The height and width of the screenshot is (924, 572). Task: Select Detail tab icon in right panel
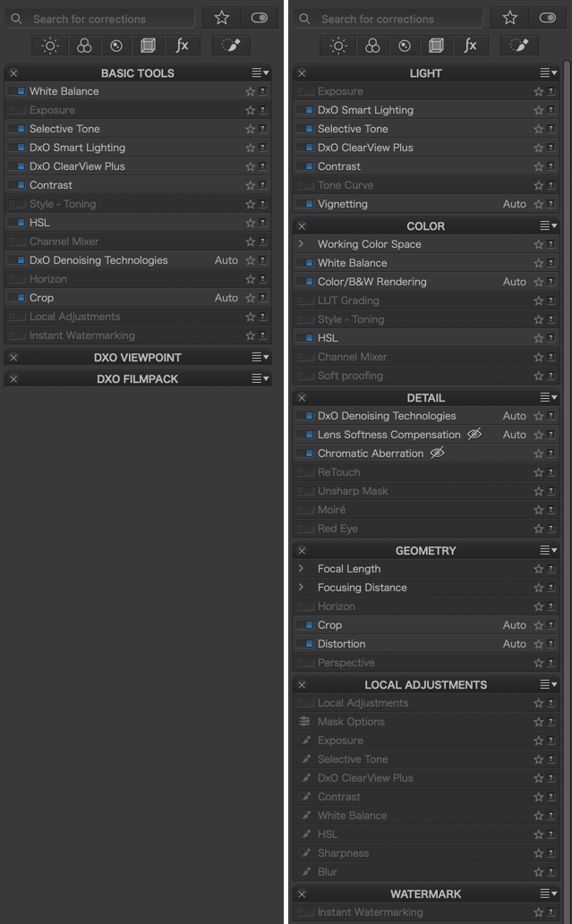click(405, 46)
